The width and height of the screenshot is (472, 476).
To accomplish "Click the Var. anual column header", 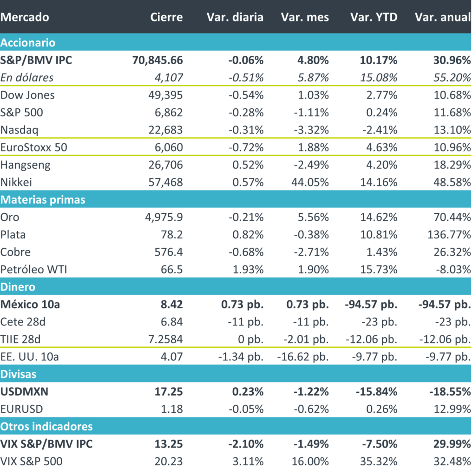I will point(442,17).
